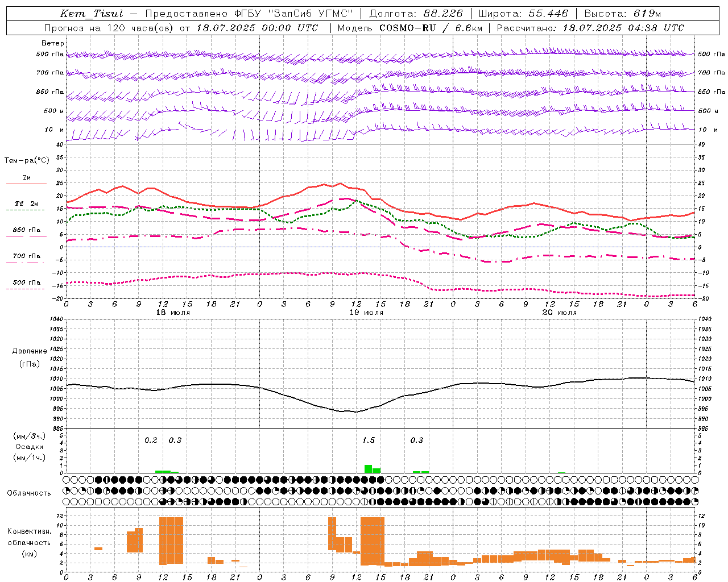The width and height of the screenshot is (728, 582).
Task: Click '700 гПа' in the temperature legend
Action: coord(27,256)
